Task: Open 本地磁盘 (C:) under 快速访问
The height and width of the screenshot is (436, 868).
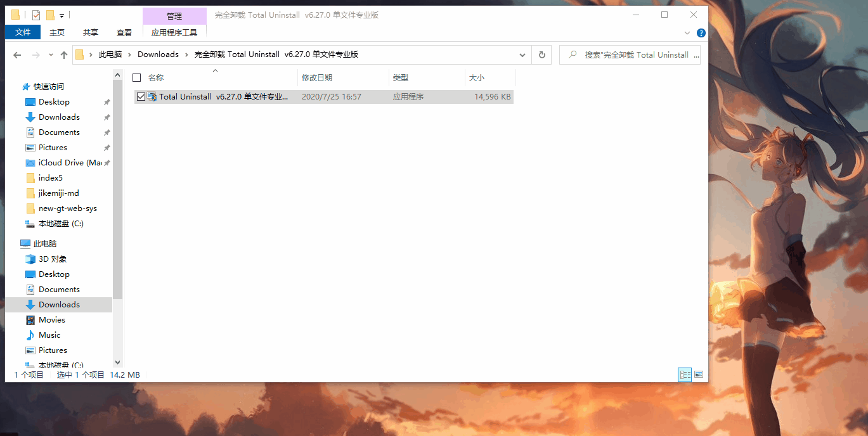Action: (x=61, y=224)
